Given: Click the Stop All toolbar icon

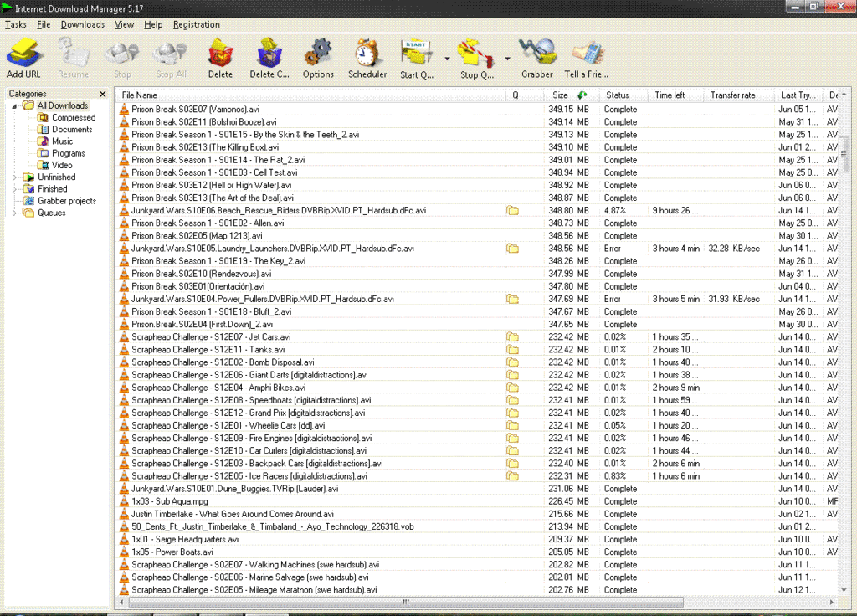Looking at the screenshot, I should 171,59.
